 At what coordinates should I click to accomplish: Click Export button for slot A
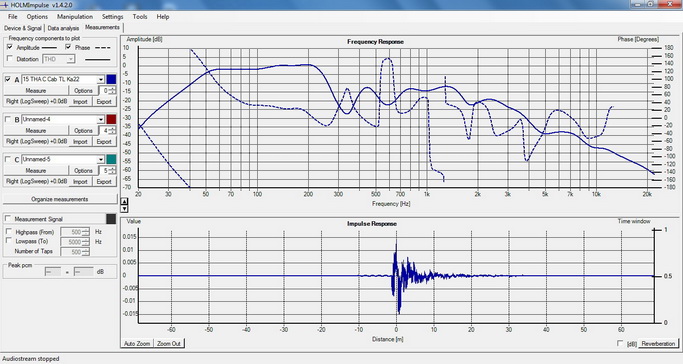coord(104,101)
